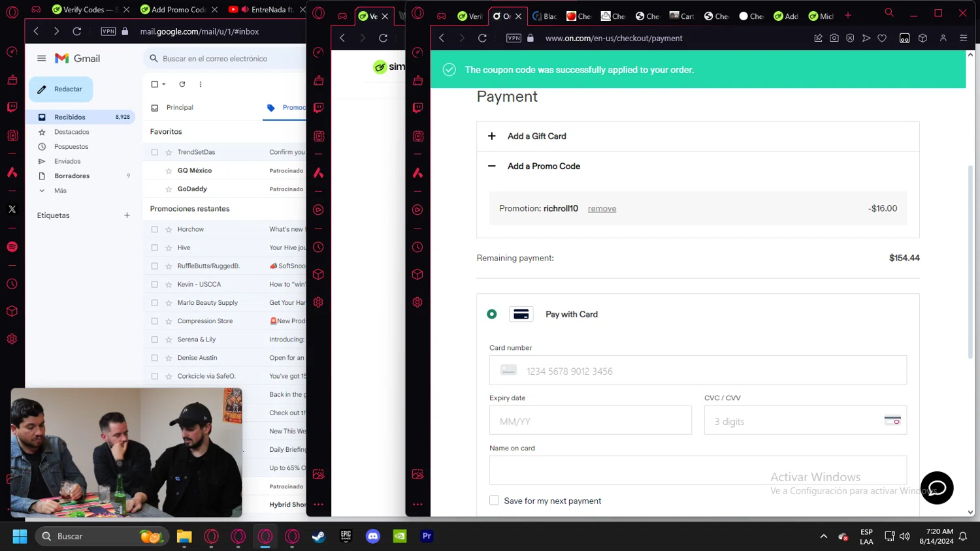This screenshot has height=551, width=980.
Task: Open the pencil edit icon in checkout address bar
Action: 818,39
